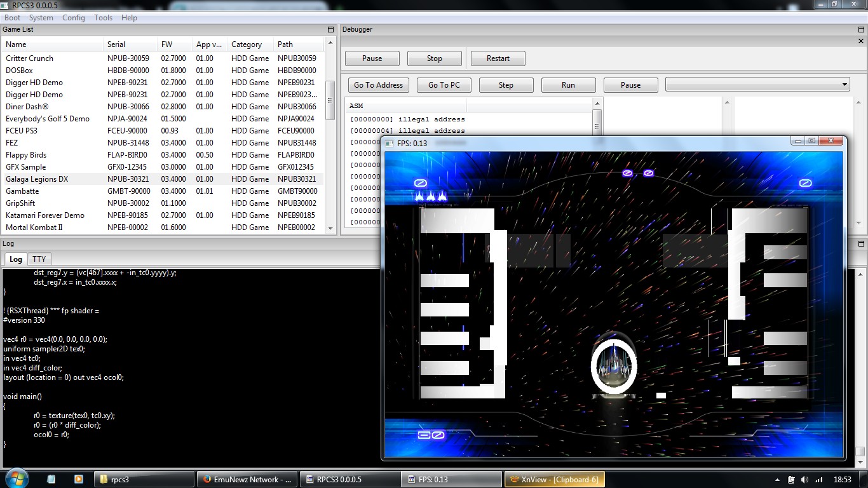Click the ASM column header
This screenshot has width=868, height=488.
[406, 105]
